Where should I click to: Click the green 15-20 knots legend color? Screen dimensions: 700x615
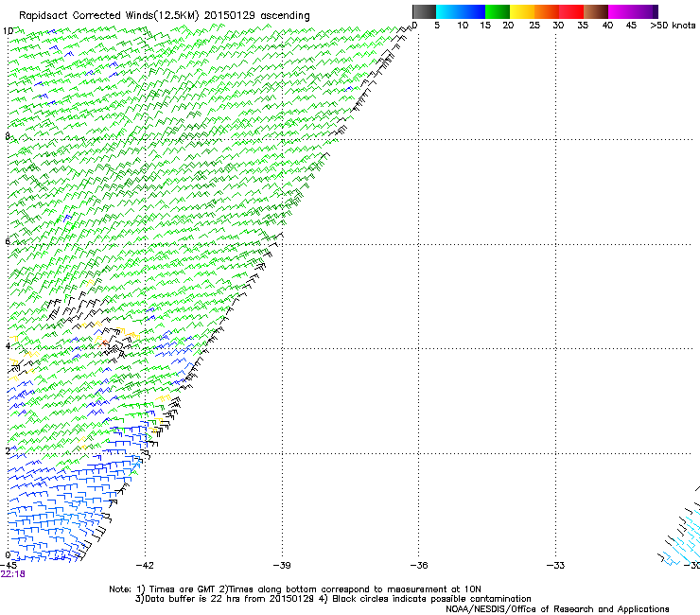point(498,11)
